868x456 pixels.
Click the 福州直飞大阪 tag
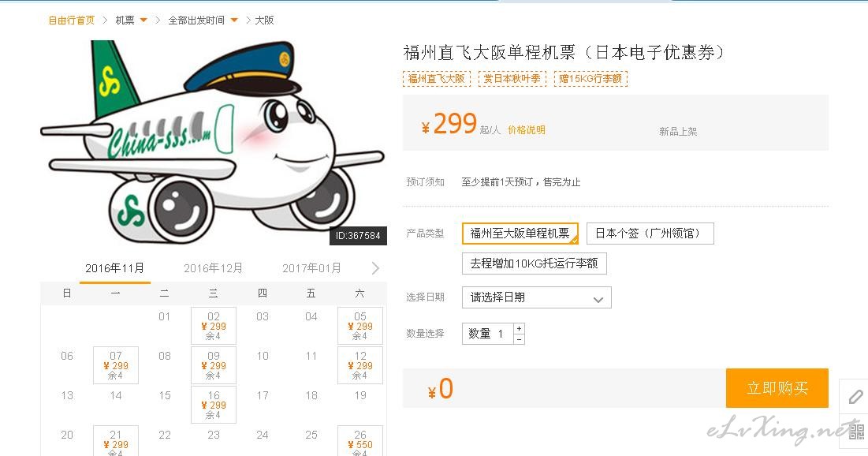click(x=436, y=79)
